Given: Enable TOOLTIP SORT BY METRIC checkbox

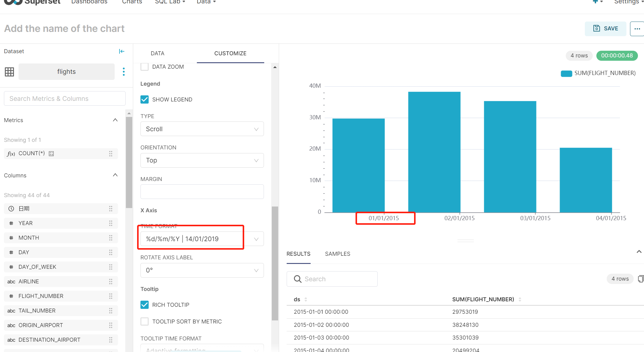Looking at the screenshot, I should pos(145,321).
